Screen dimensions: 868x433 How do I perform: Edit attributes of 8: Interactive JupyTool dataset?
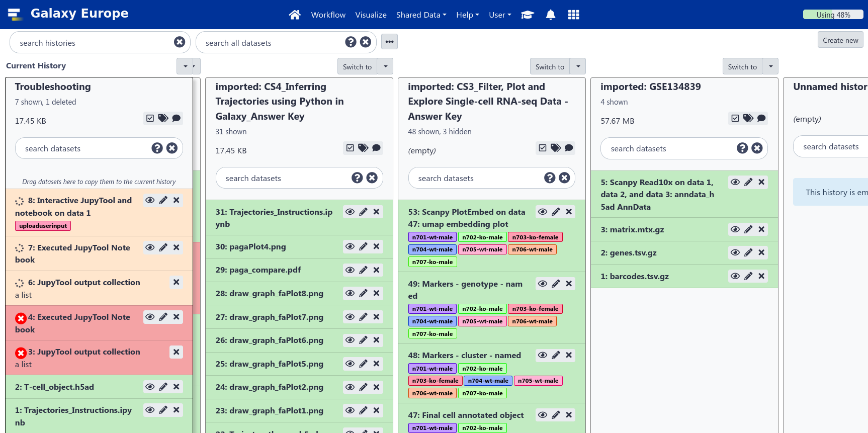[x=163, y=200]
